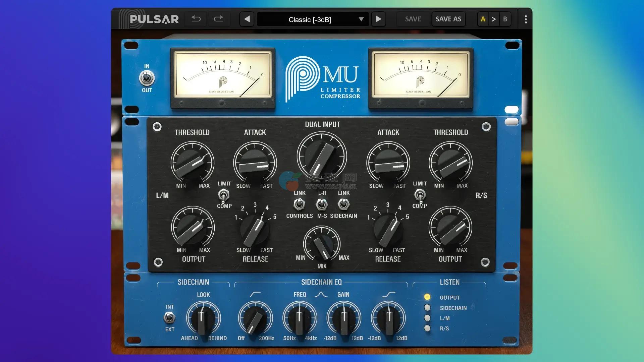644x362 pixels.
Task: Select the SIDECHAIN listen option
Action: tap(427, 307)
